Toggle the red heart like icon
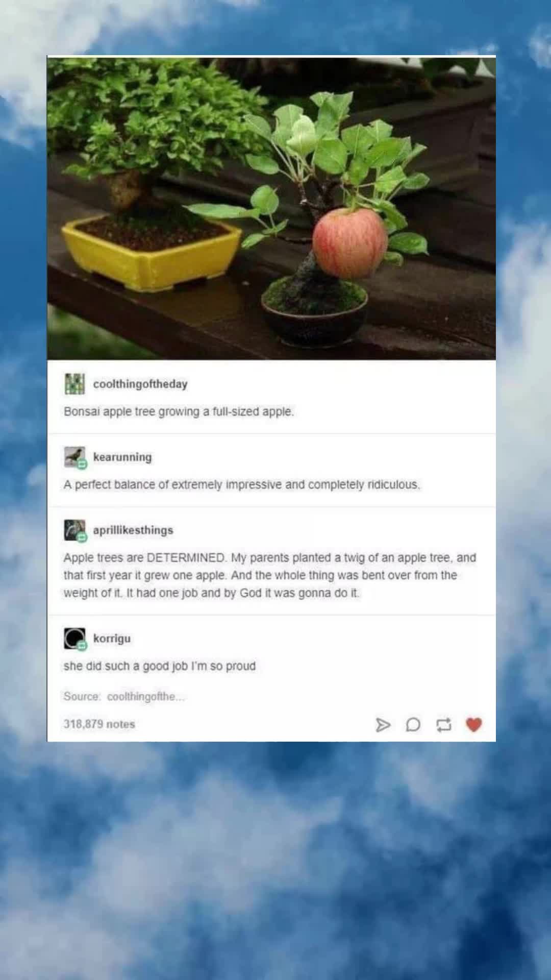Screen dimensions: 551x980 click(x=474, y=725)
